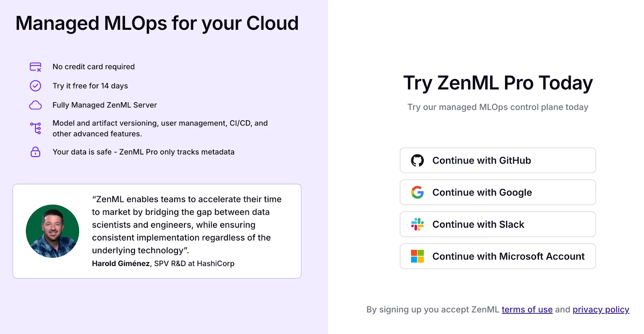
Task: Open the terms of use link
Action: click(527, 309)
